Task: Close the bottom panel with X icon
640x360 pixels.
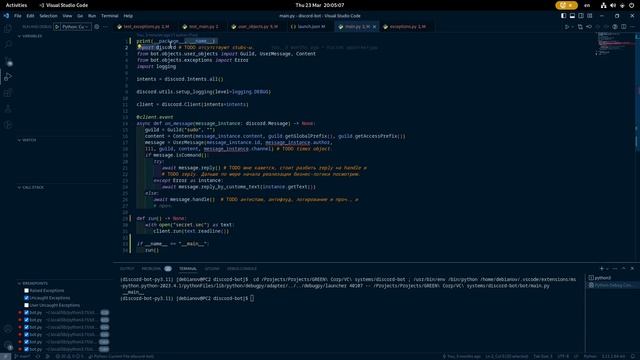Action: coord(632,269)
